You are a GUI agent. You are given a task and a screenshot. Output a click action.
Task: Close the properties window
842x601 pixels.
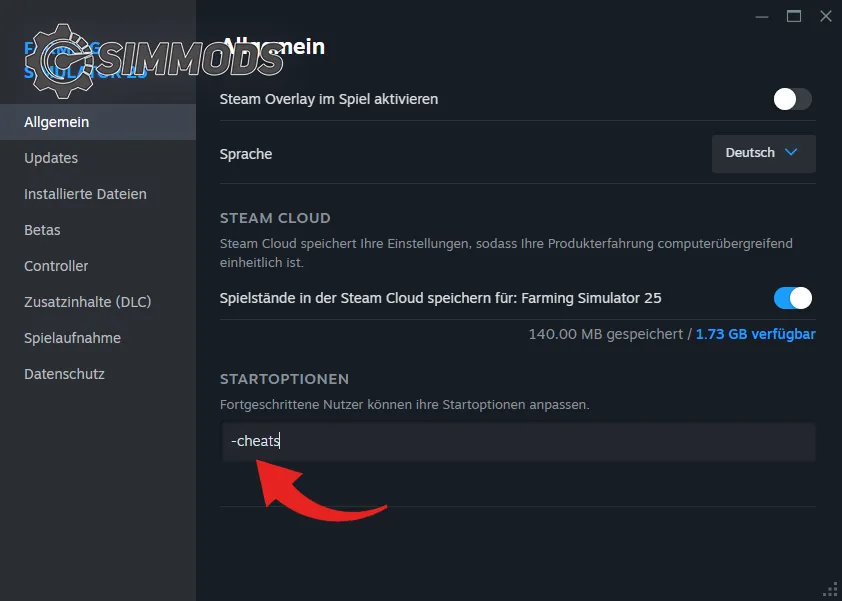[825, 16]
